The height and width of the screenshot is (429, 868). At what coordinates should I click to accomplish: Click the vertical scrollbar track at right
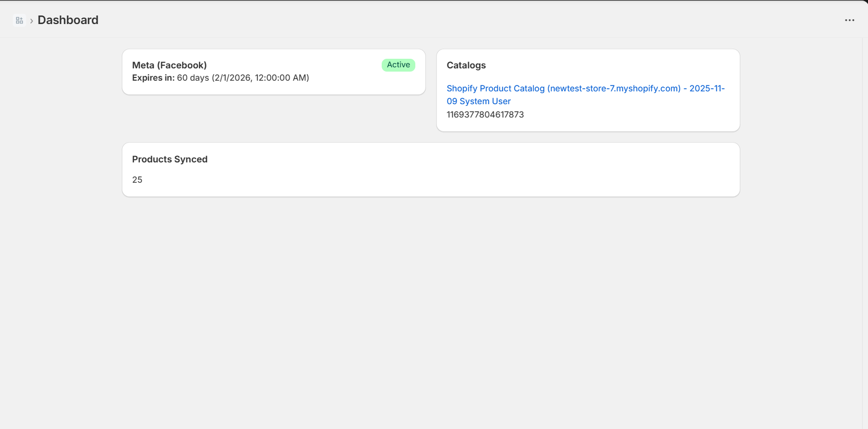pyautogui.click(x=865, y=240)
